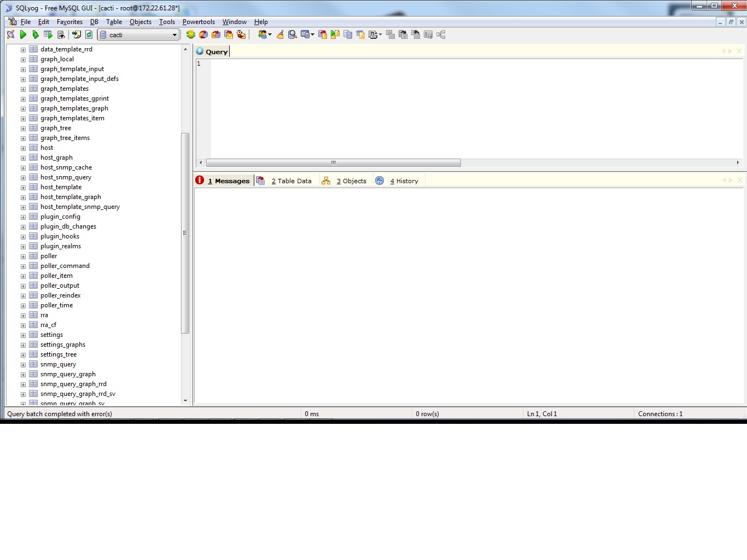Execute all queries with double green arrow
Screen dimensions: 747x560
click(36, 34)
